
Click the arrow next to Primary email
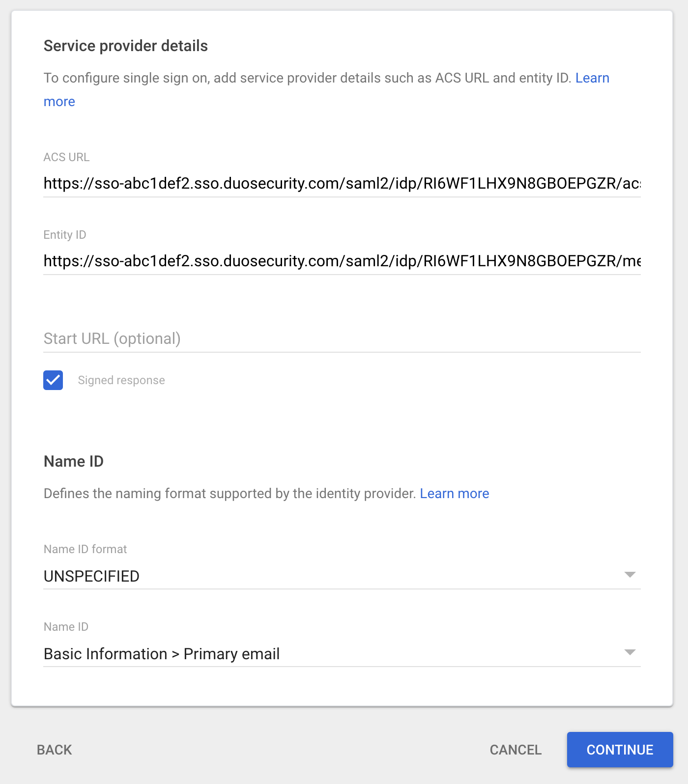pos(631,652)
